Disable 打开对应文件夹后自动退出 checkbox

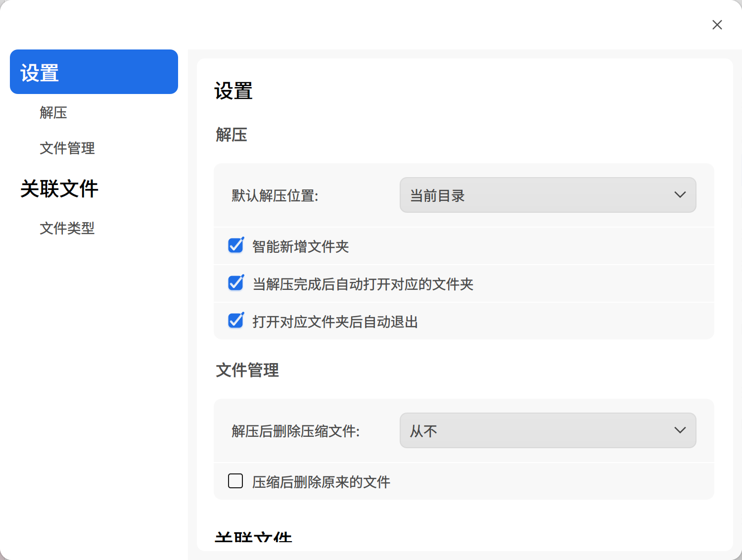(235, 321)
